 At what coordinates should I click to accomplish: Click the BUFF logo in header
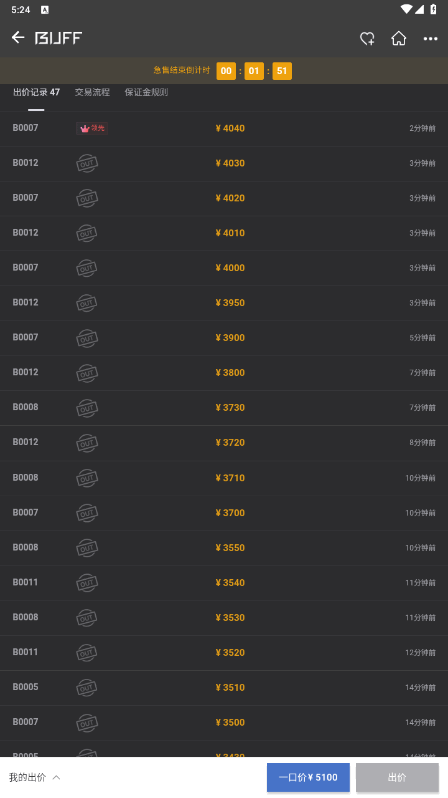click(58, 38)
